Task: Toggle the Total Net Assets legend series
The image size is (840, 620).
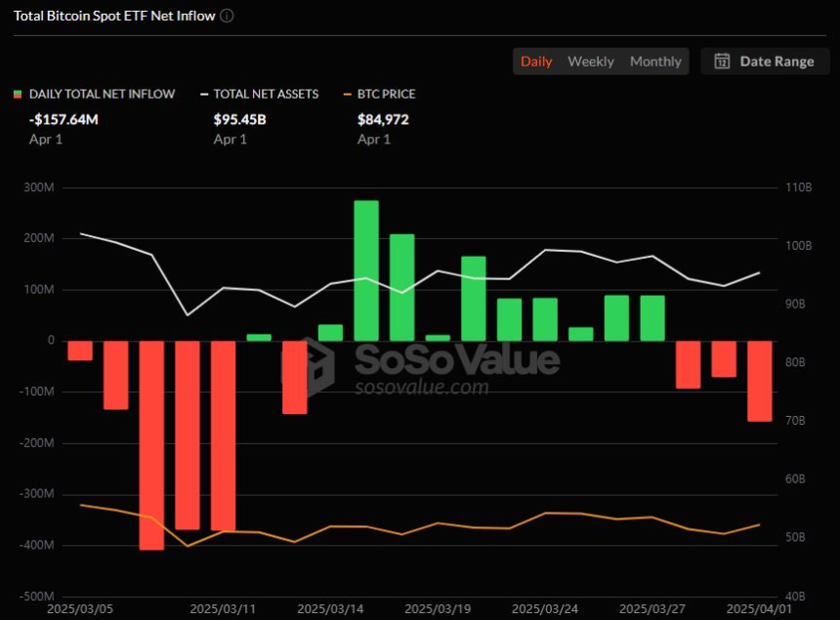Action: [x=259, y=95]
